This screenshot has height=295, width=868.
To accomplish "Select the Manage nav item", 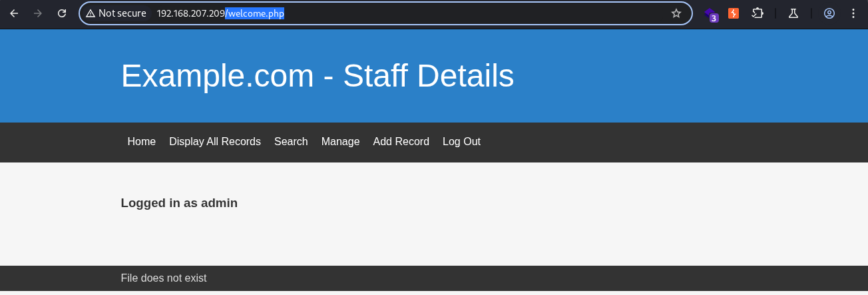I will (340, 142).
